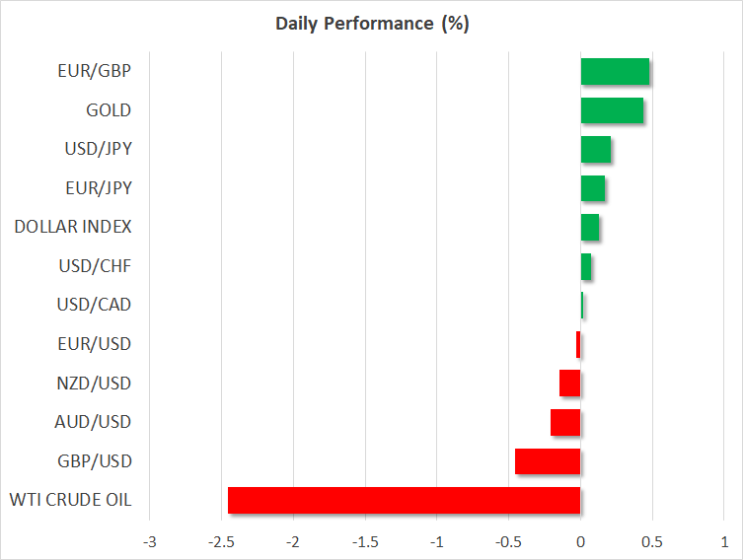Click the 0.5 axis tick label
The height and width of the screenshot is (560, 743).
pyautogui.click(x=652, y=542)
